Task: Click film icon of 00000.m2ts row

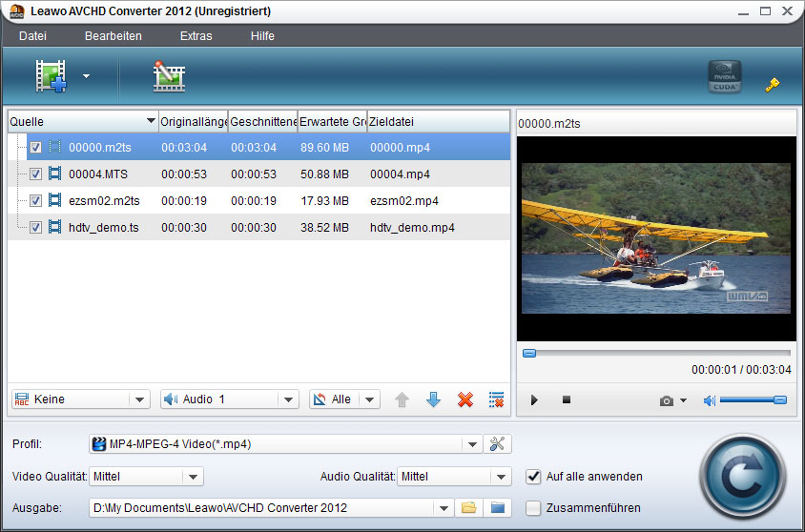Action: pos(55,147)
